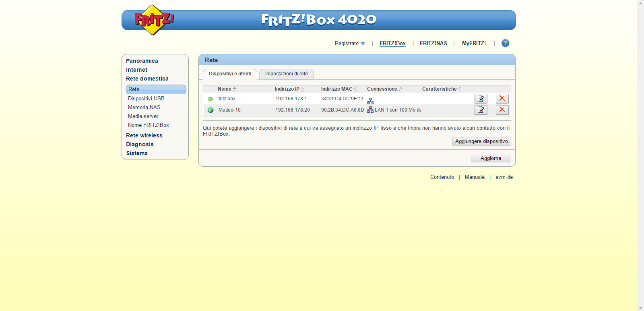Select the Dispositivi e utenti tab
This screenshot has width=644, height=311.
(x=230, y=74)
